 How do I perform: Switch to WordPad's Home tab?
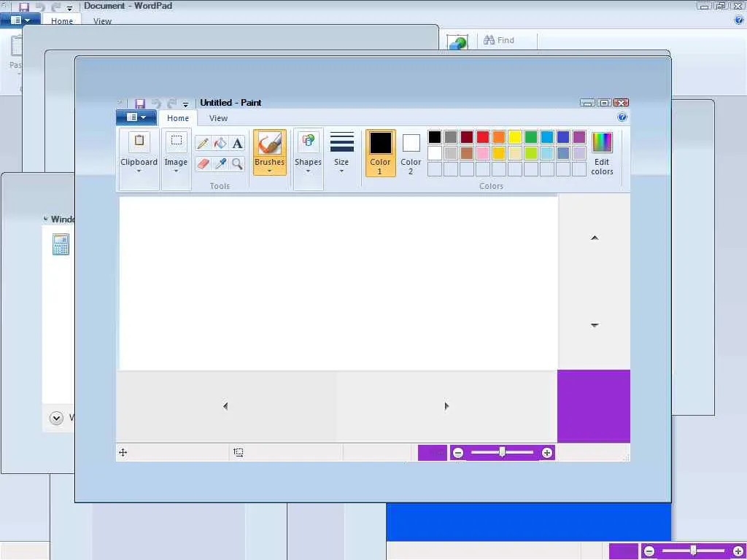62,21
